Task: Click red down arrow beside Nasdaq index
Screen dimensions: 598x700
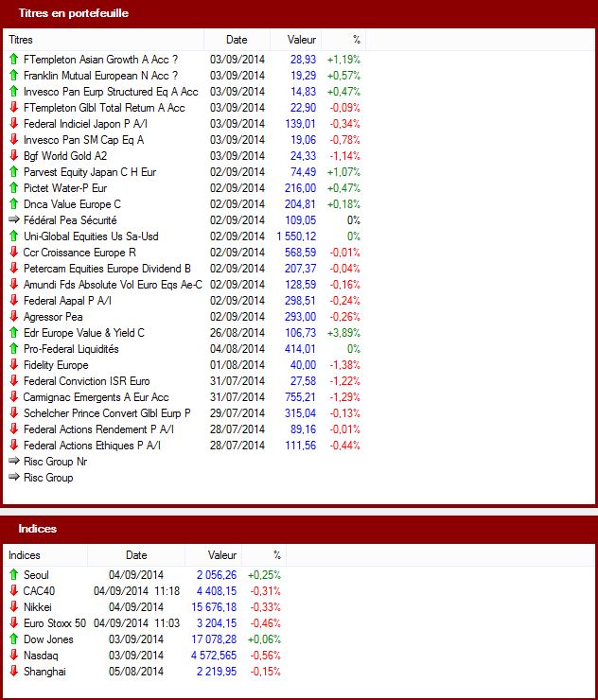Action: pyautogui.click(x=14, y=655)
